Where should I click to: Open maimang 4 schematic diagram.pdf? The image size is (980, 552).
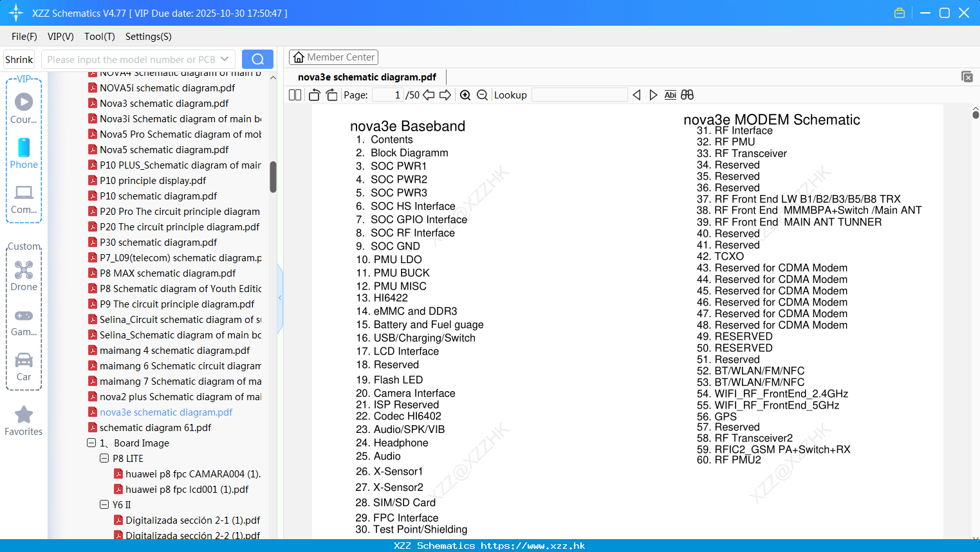174,350
